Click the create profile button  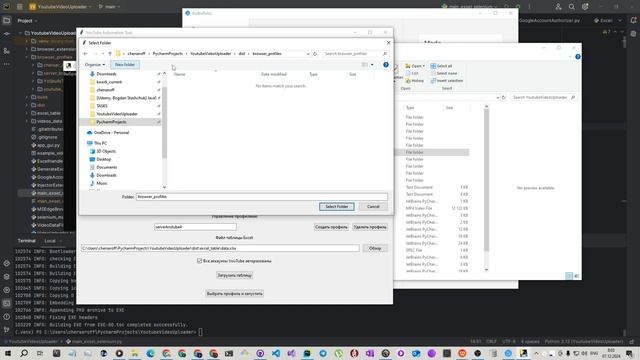331,227
